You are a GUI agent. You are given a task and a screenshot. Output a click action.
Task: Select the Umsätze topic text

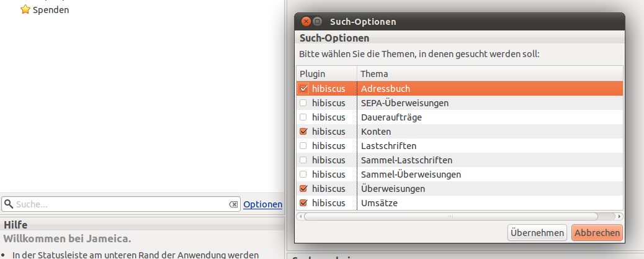pos(380,203)
